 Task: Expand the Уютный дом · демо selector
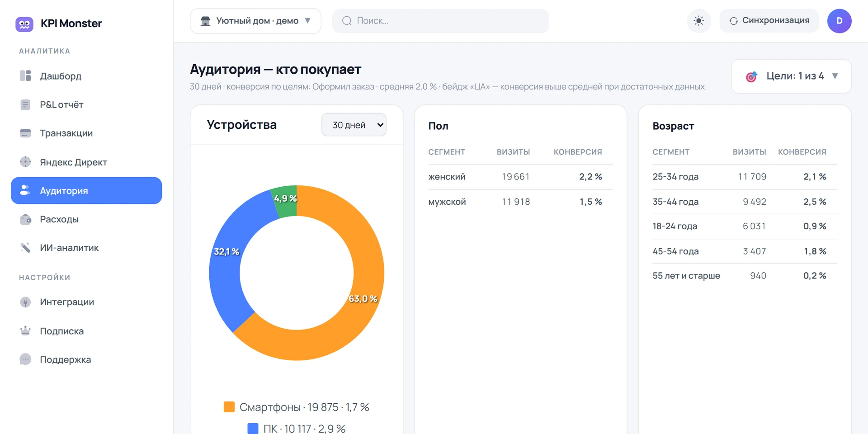point(255,21)
